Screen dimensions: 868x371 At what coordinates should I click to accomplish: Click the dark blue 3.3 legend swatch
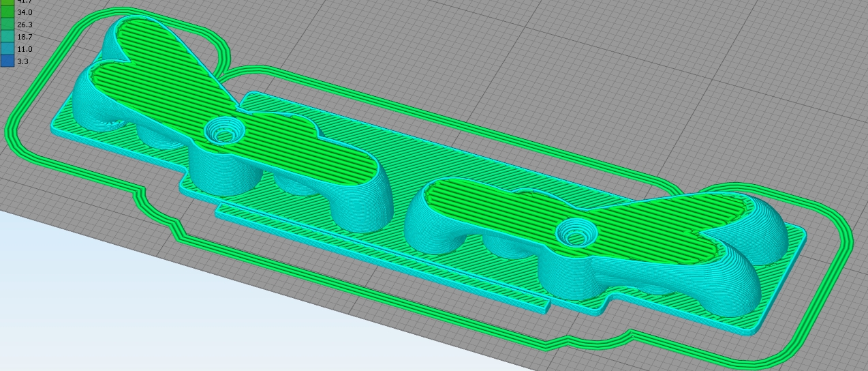point(8,61)
